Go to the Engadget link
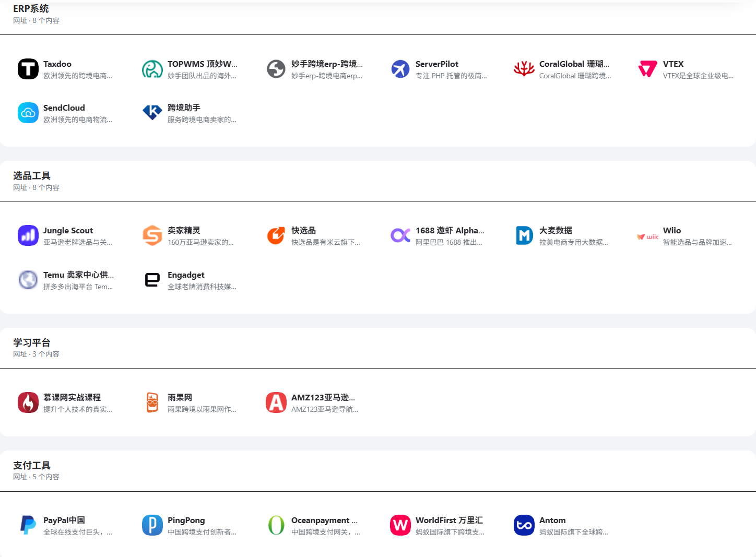 [x=190, y=280]
